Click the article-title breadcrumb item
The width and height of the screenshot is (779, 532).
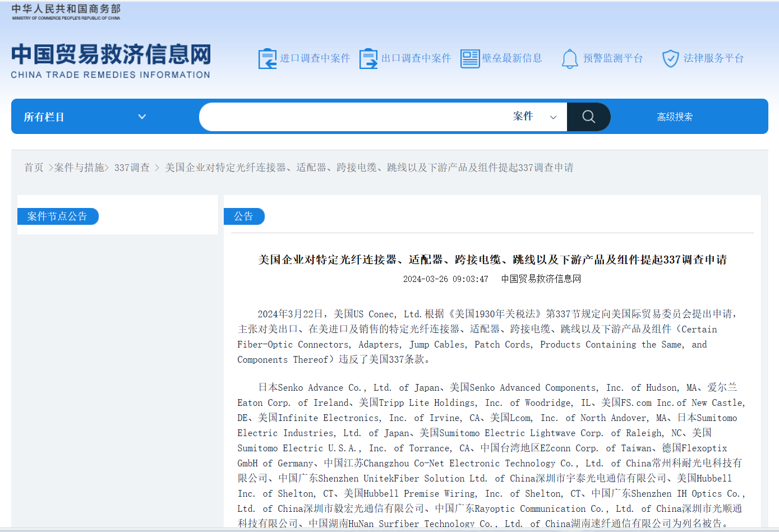click(x=369, y=168)
